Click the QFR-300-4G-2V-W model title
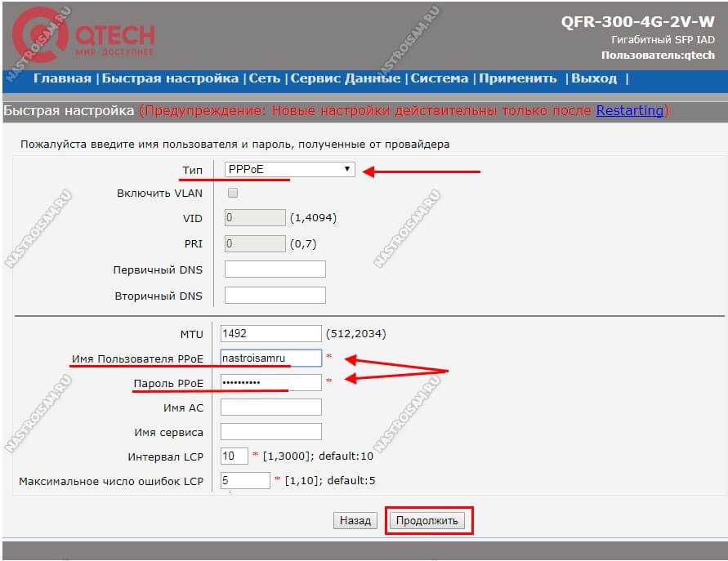Image resolution: width=728 pixels, height=561 pixels. point(638,21)
